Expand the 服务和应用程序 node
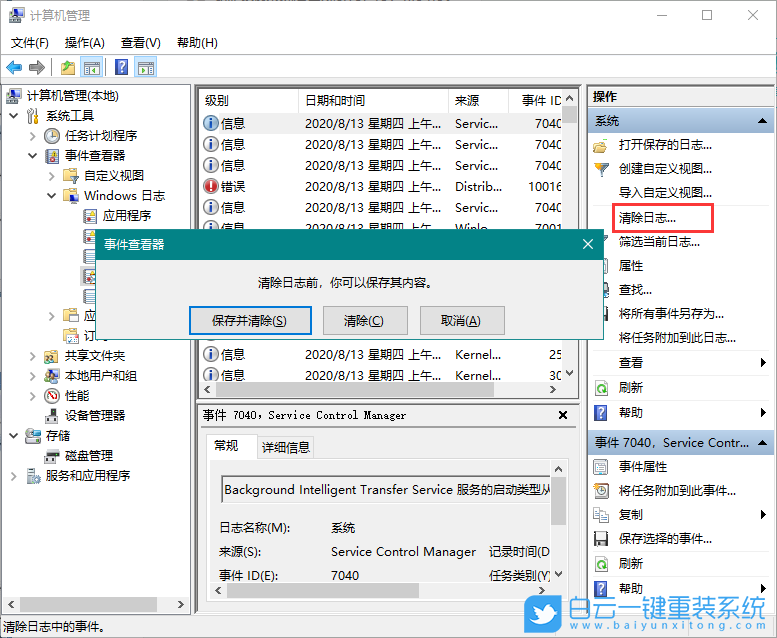The image size is (777, 638). pos(14,476)
